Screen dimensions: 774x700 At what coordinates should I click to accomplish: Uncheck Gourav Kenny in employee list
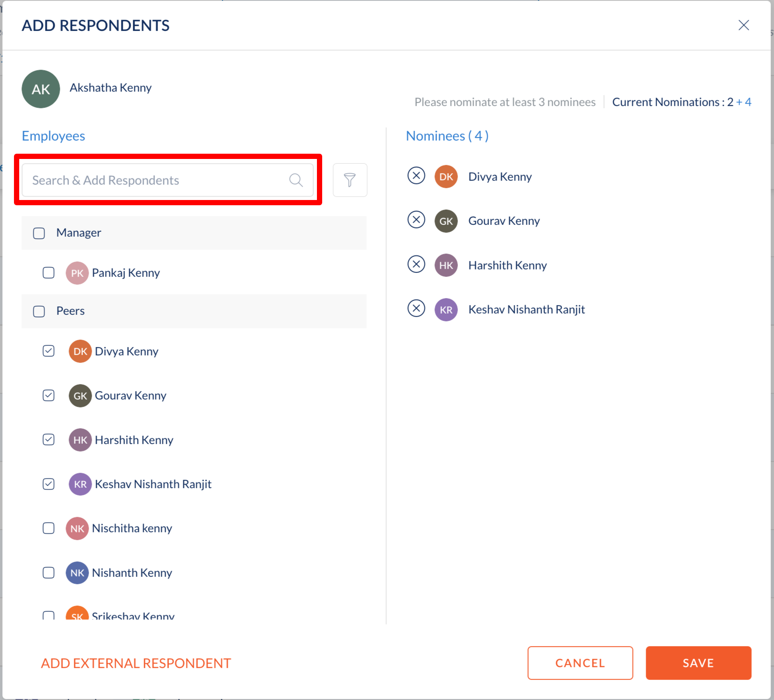48,396
